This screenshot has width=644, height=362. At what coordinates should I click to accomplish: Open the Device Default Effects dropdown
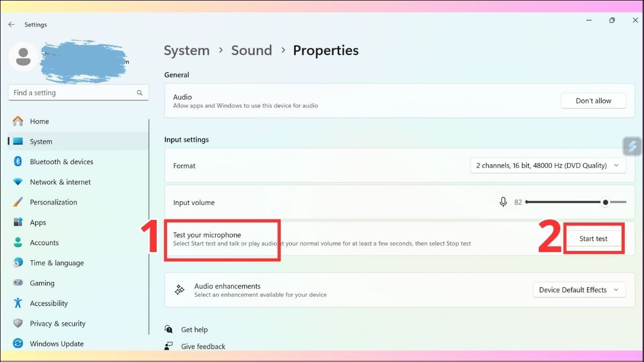click(579, 290)
